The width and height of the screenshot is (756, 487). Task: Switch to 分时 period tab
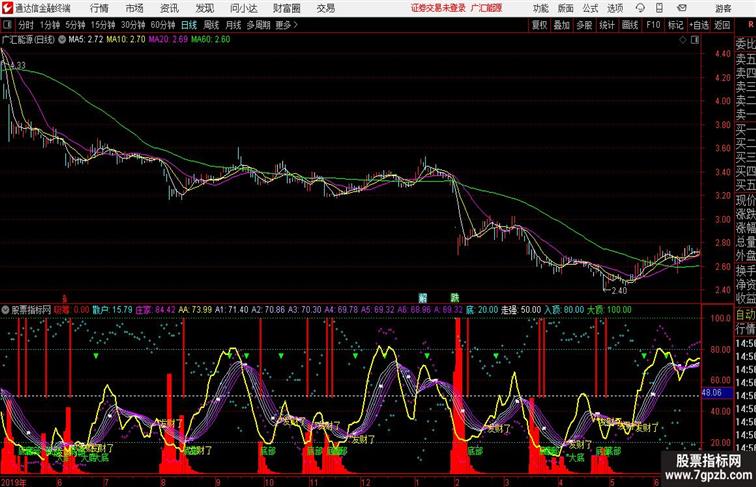(26, 25)
